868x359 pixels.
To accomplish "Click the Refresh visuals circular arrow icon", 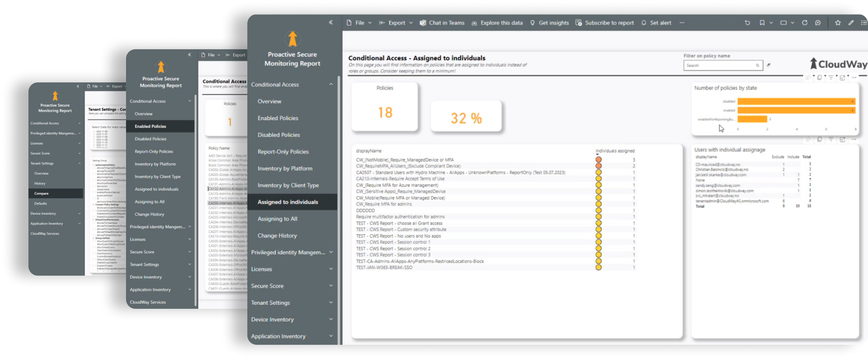I will pos(805,23).
